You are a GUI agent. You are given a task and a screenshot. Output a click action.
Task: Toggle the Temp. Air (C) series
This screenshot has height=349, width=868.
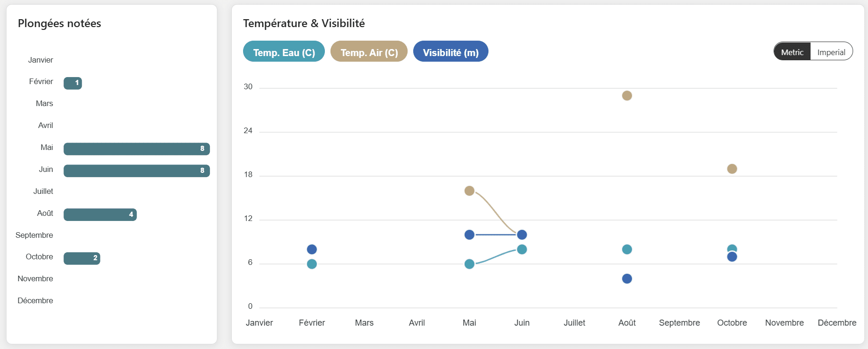coord(369,52)
